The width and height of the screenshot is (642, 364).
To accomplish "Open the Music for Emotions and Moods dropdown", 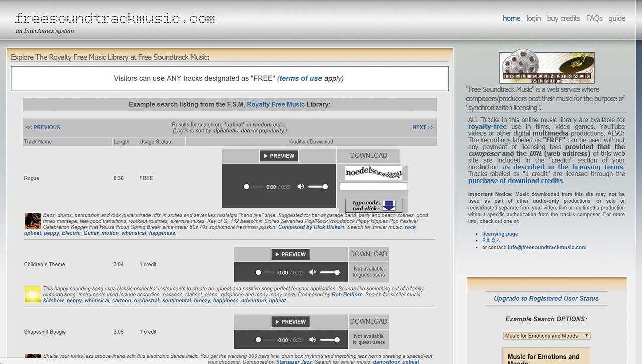I will click(547, 336).
